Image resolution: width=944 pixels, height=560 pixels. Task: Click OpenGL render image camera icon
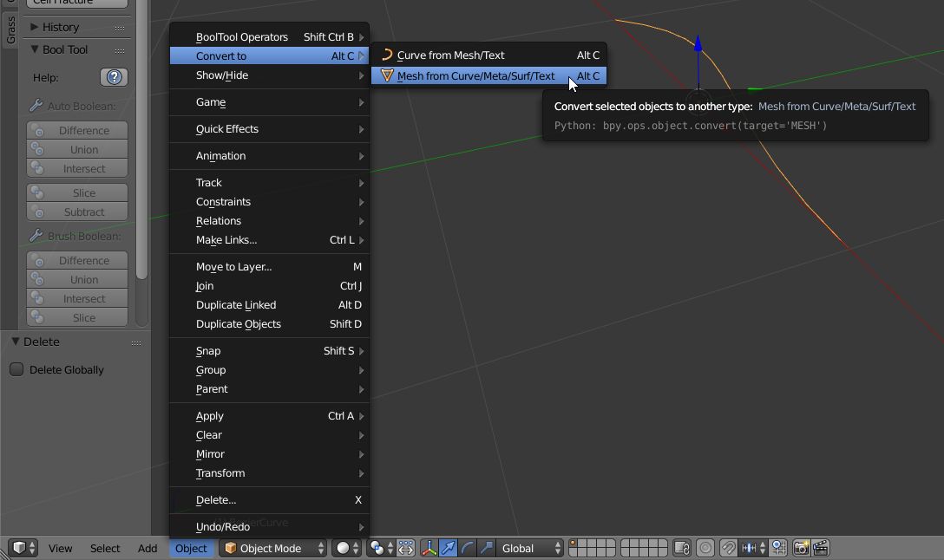click(x=801, y=548)
